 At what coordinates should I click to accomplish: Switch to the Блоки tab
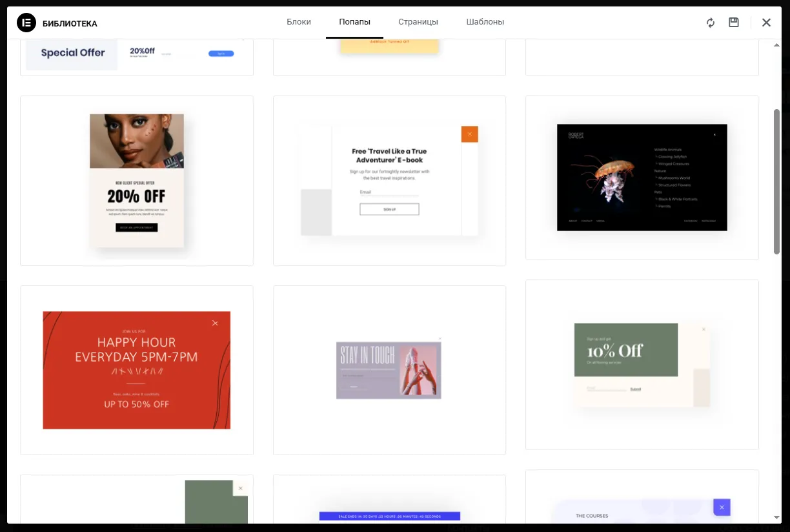[x=299, y=22]
